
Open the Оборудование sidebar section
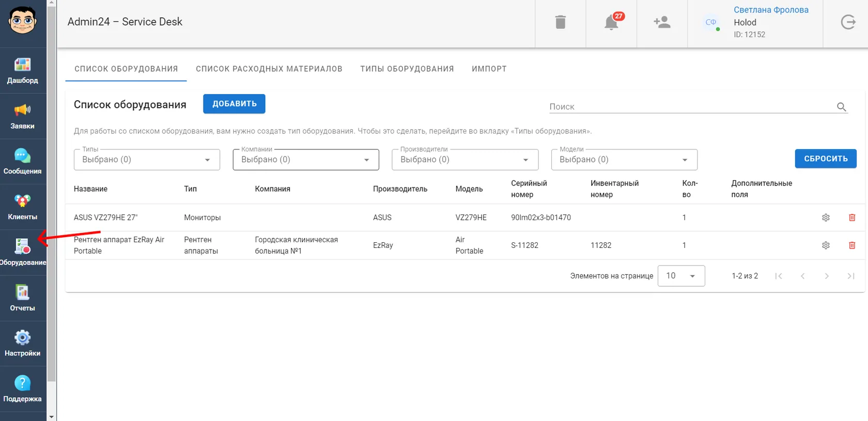(x=23, y=253)
